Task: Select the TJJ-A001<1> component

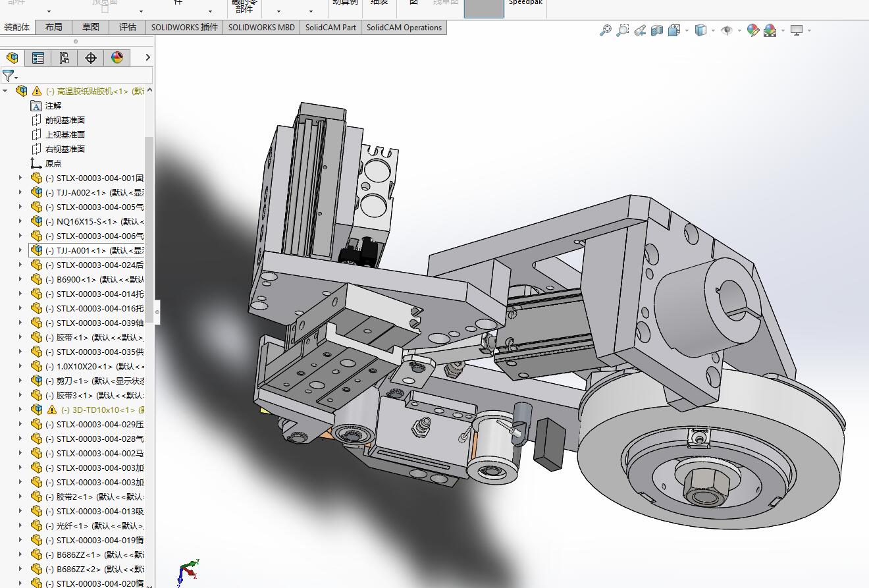Action: pyautogui.click(x=87, y=250)
